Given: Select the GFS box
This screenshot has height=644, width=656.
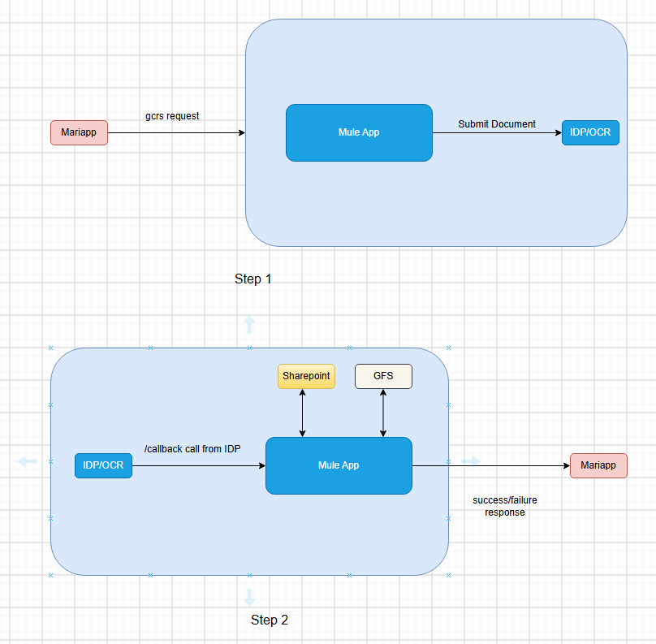Looking at the screenshot, I should click(x=383, y=376).
